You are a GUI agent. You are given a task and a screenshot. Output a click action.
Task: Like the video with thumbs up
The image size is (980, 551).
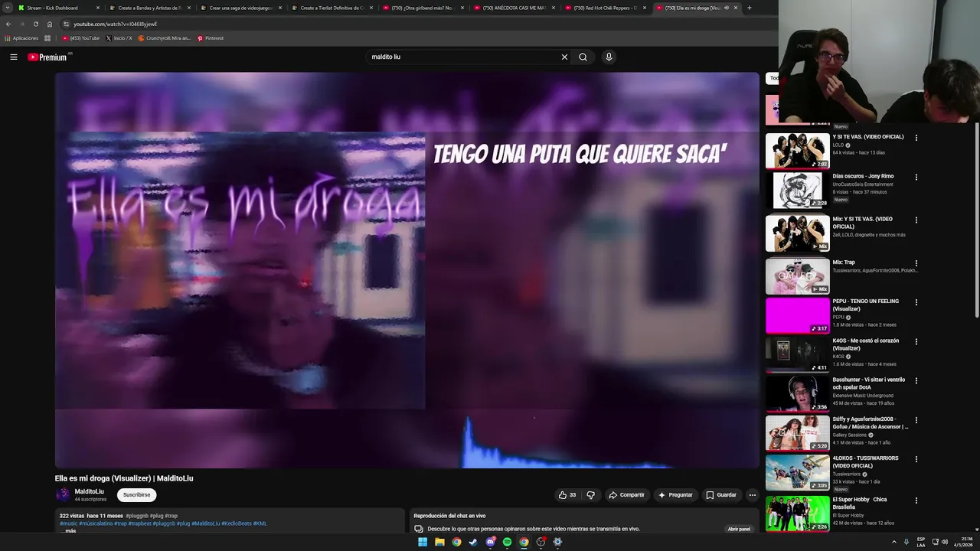[567, 495]
